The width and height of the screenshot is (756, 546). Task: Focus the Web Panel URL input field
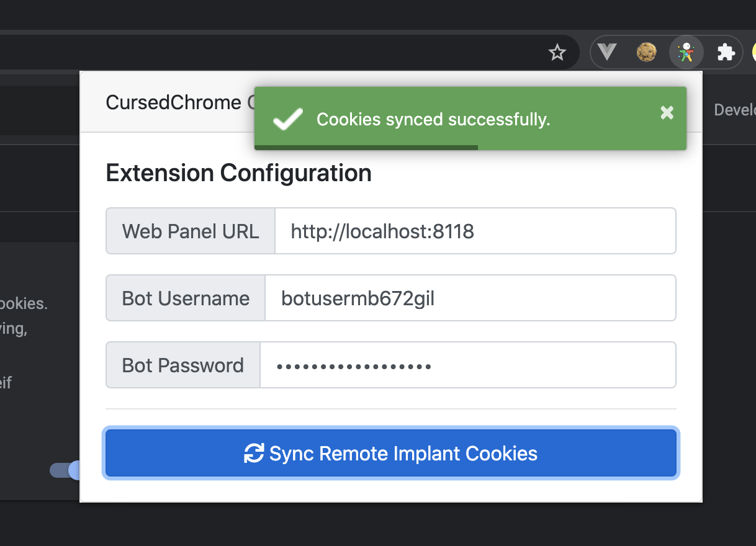pos(475,231)
